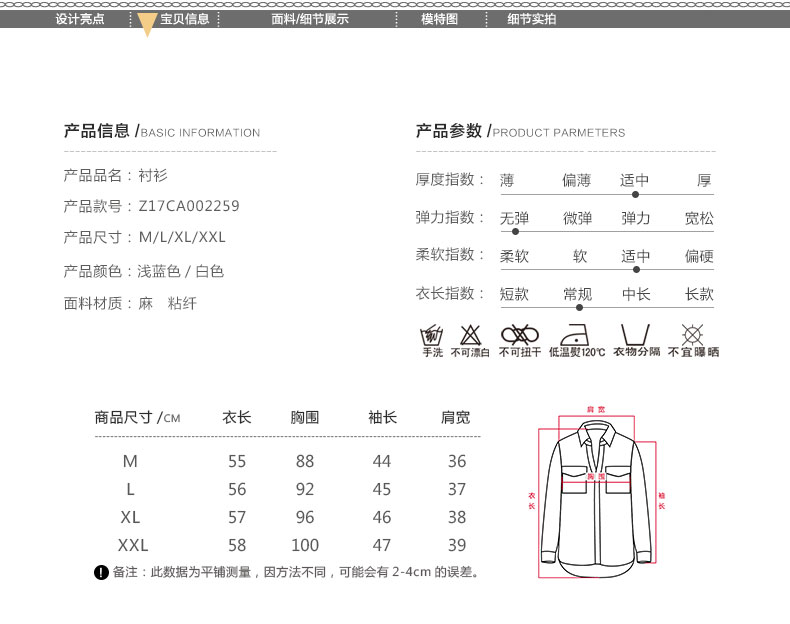Select the 细节实拍 tab
This screenshot has height=624, width=790.
(x=531, y=19)
